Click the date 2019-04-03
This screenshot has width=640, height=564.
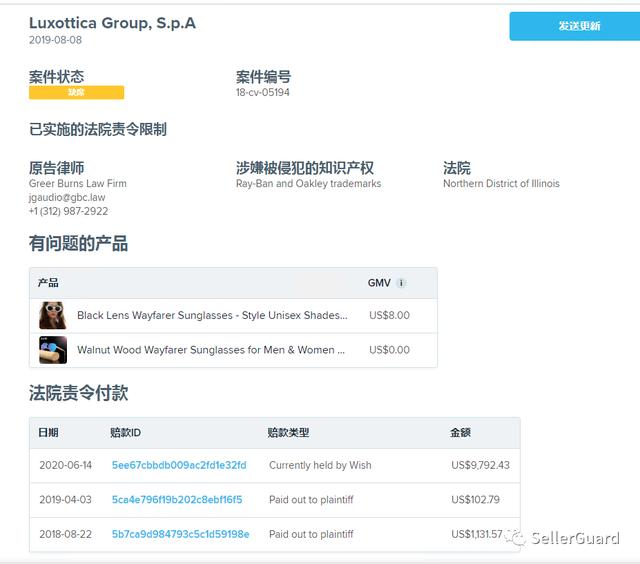(x=66, y=500)
